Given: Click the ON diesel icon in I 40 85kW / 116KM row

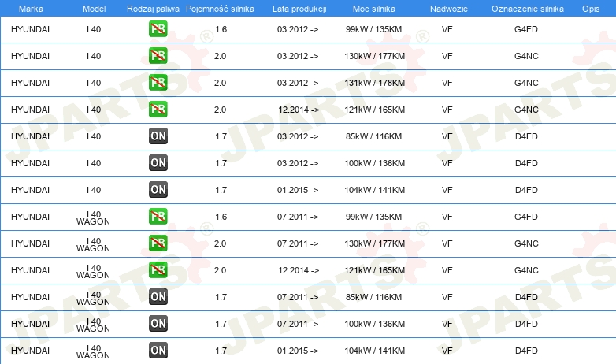Looking at the screenshot, I should click(158, 136).
